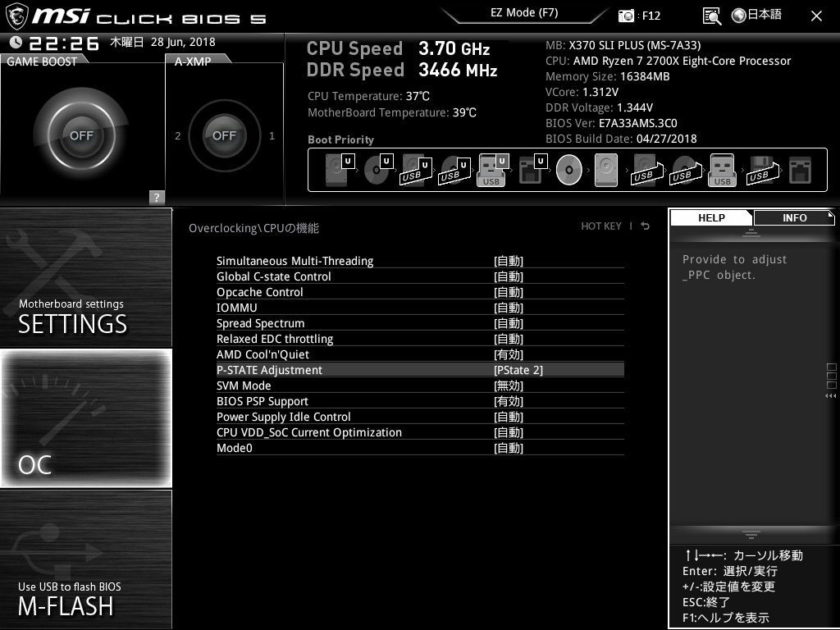Open Simultaneous Multi-Threading value dropdown
Image resolution: width=840 pixels, height=630 pixels.
click(x=509, y=261)
